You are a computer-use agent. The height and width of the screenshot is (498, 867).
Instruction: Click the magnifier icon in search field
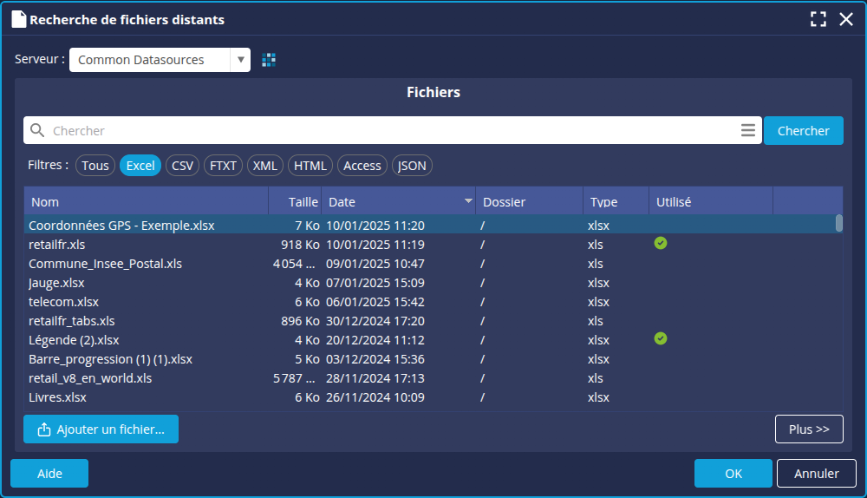tap(37, 131)
